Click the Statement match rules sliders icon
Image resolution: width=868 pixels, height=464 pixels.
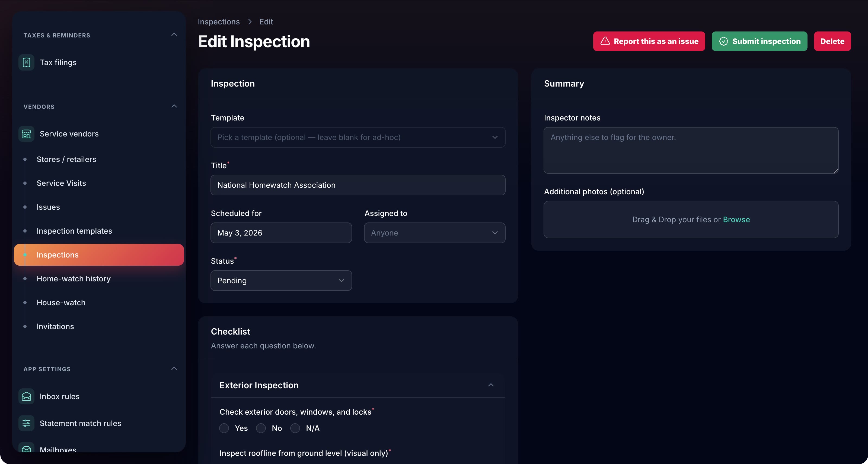(26, 423)
